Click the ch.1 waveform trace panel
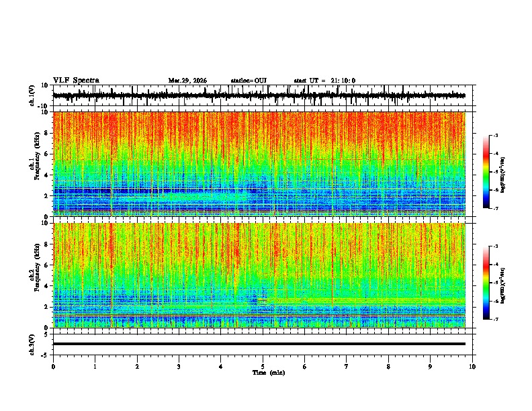This screenshot has height=411, width=532. pyautogui.click(x=264, y=95)
